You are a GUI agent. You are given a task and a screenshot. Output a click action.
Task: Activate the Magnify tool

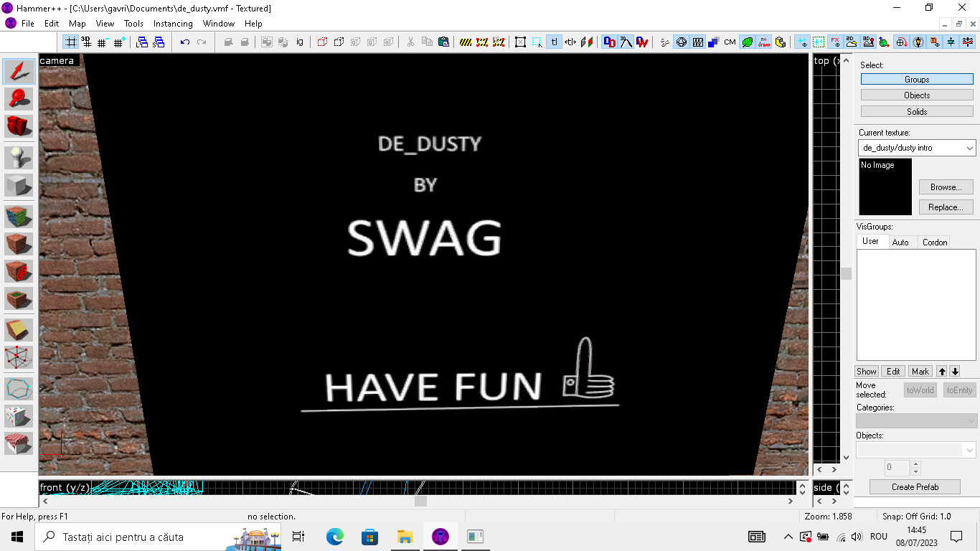(x=19, y=98)
